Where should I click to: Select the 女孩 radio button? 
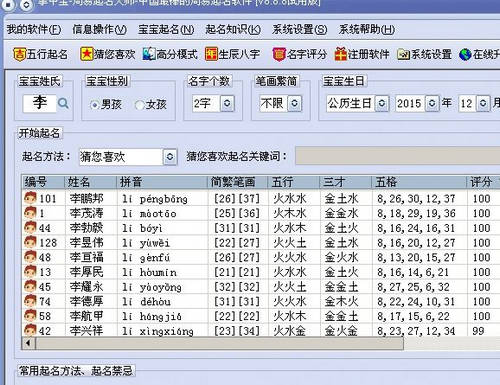(139, 105)
